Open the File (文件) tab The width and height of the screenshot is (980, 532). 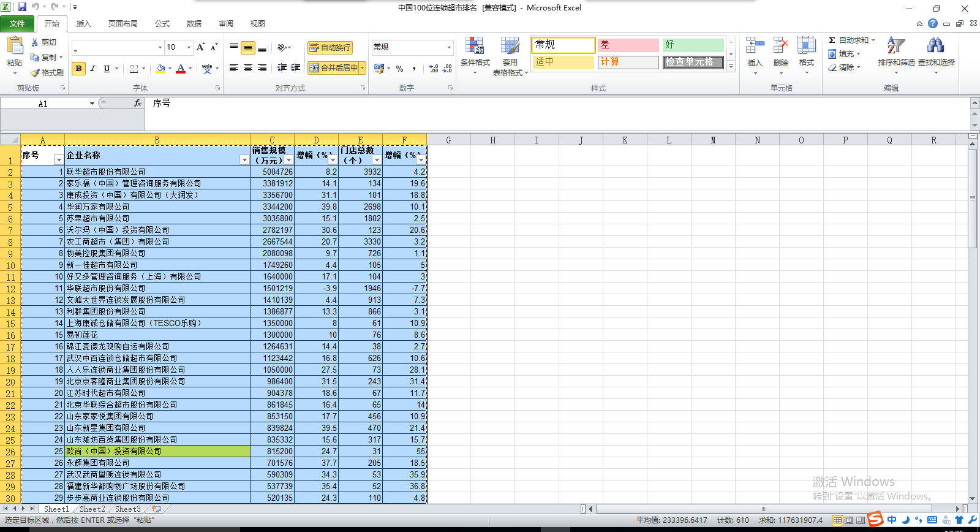17,23
